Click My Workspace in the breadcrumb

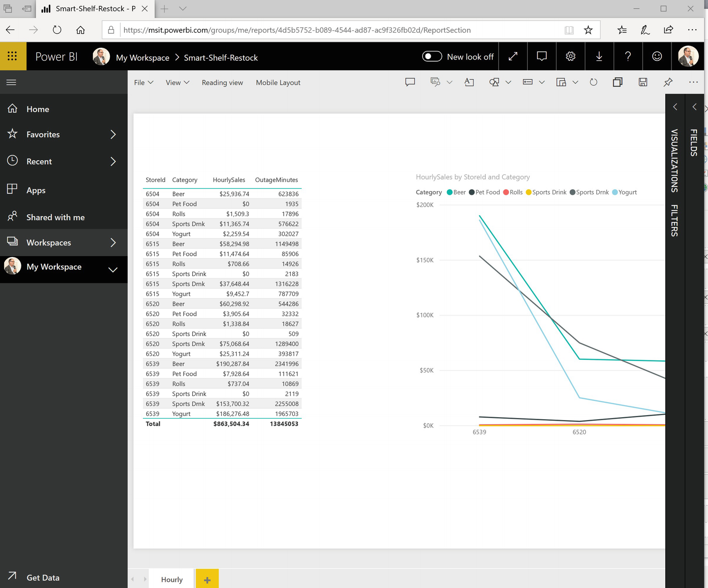point(143,58)
